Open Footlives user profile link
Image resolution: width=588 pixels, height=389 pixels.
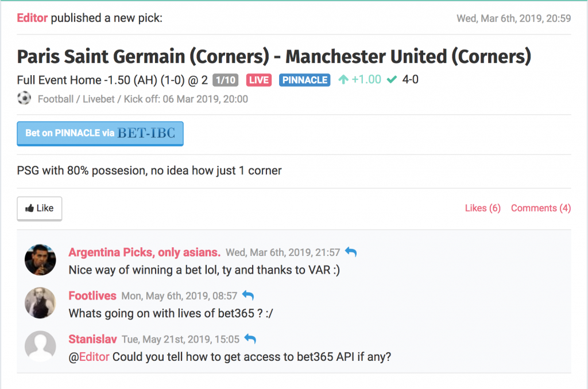pyautogui.click(x=92, y=295)
